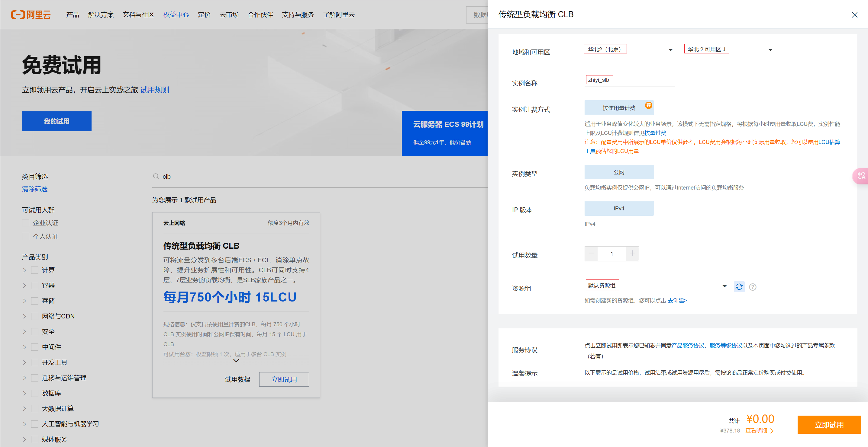Open the 定价 menu
This screenshot has width=868, height=447.
pos(204,14)
